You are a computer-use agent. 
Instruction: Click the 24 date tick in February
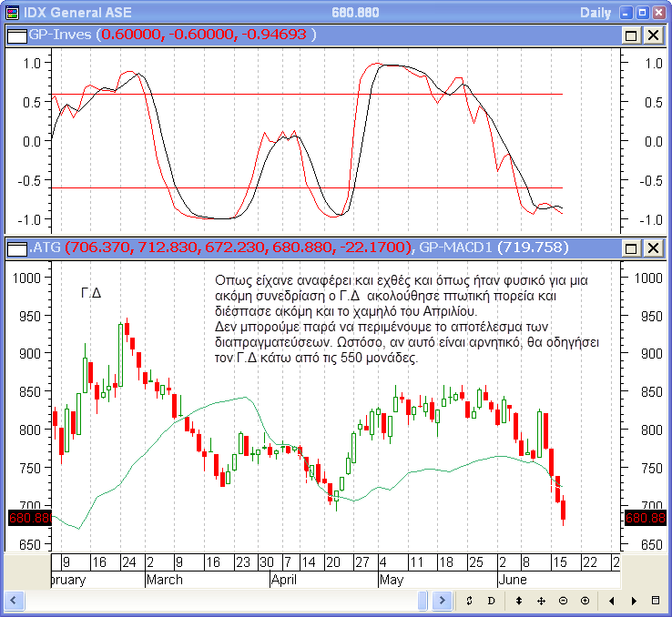coord(129,562)
